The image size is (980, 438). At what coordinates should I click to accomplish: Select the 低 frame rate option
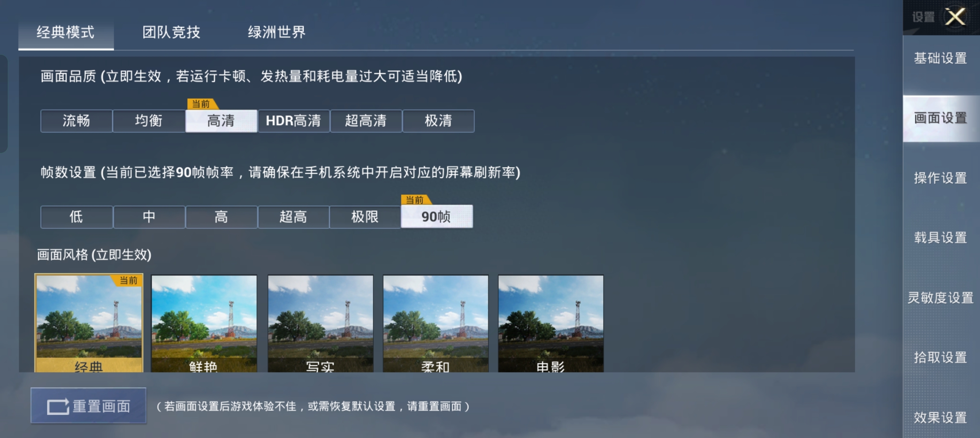[76, 217]
